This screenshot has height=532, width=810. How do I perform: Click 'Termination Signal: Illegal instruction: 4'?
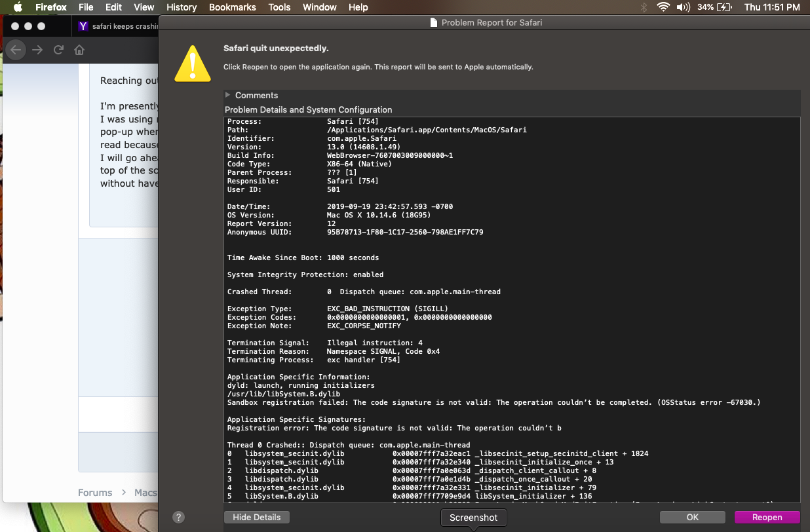[x=324, y=343]
